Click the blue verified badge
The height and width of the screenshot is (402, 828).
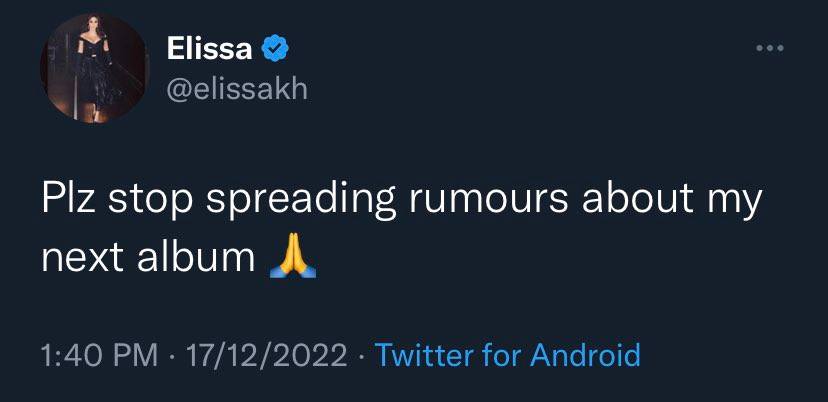(273, 49)
